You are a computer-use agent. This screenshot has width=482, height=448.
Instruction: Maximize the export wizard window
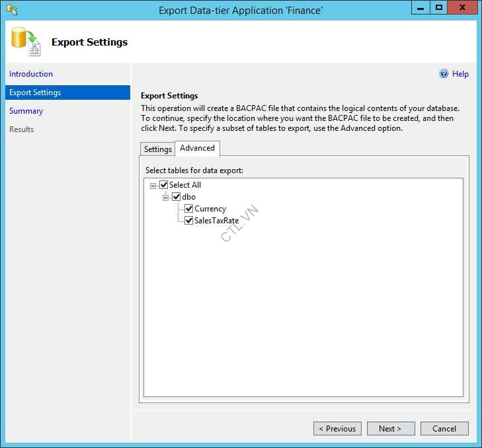tap(438, 9)
